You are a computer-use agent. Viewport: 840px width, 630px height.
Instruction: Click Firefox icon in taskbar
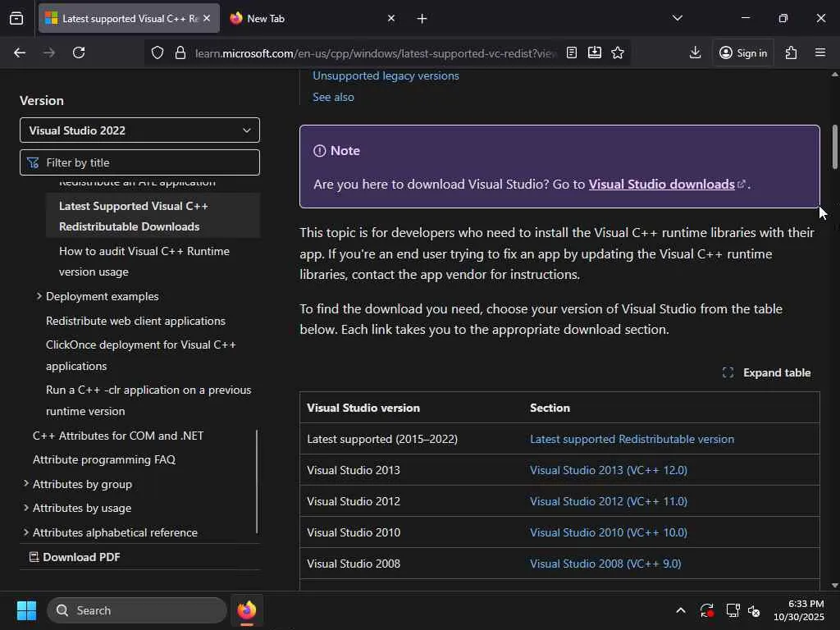[x=246, y=610]
